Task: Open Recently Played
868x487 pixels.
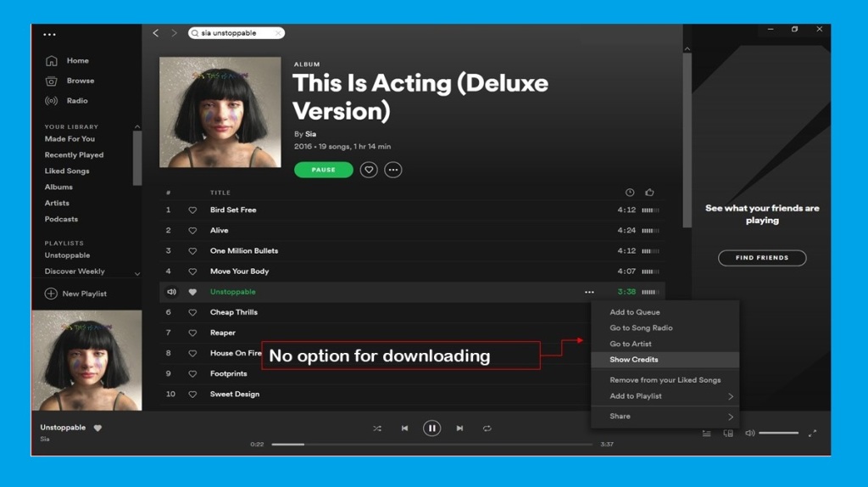Action: [x=75, y=155]
